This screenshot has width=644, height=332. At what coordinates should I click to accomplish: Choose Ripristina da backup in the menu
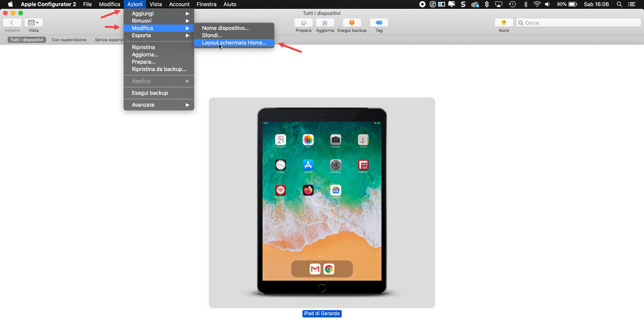[x=159, y=69]
